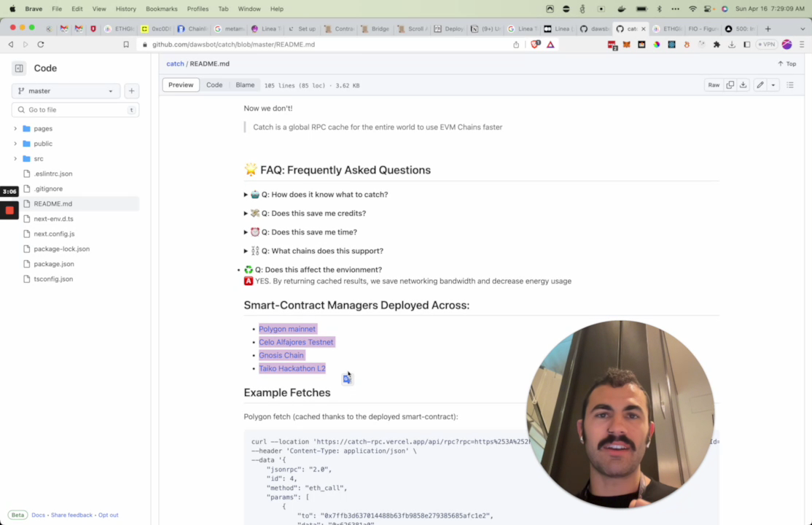This screenshot has width=812, height=525.
Task: Stop the screen recording red button
Action: (x=9, y=211)
